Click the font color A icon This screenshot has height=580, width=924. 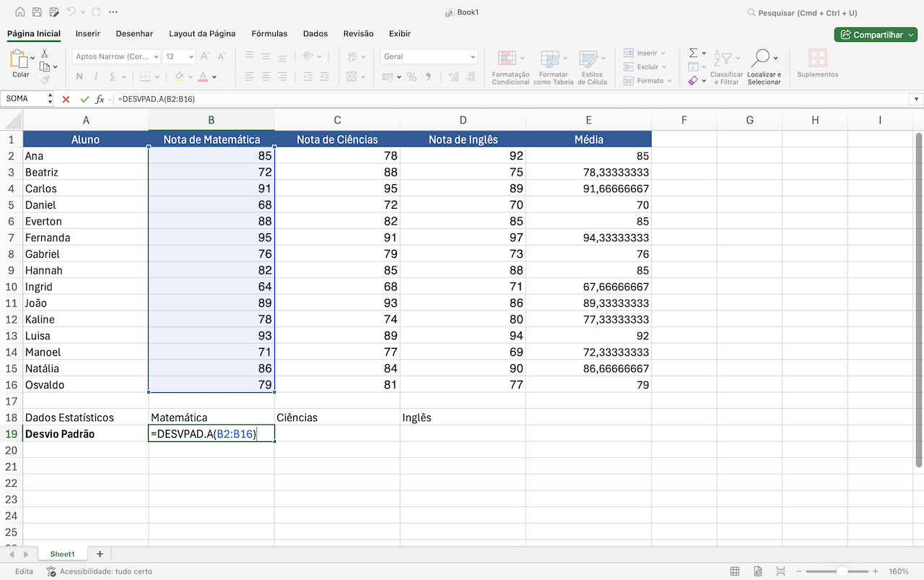point(204,77)
